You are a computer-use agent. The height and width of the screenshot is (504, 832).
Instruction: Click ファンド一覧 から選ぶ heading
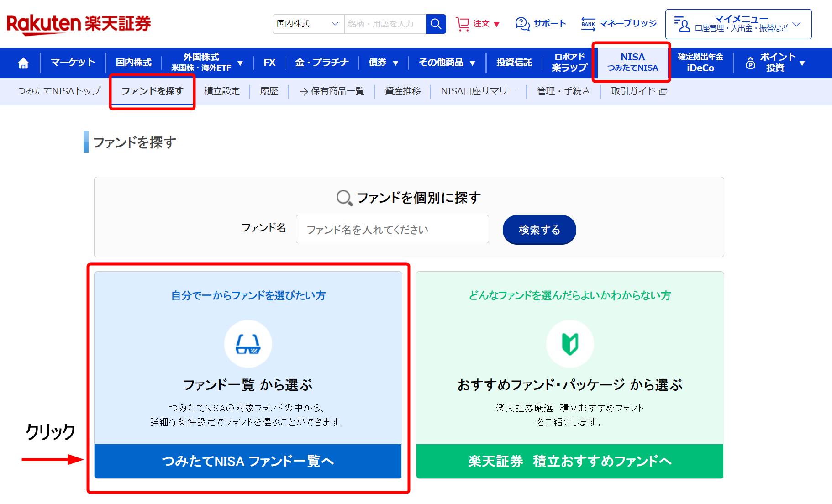point(248,385)
